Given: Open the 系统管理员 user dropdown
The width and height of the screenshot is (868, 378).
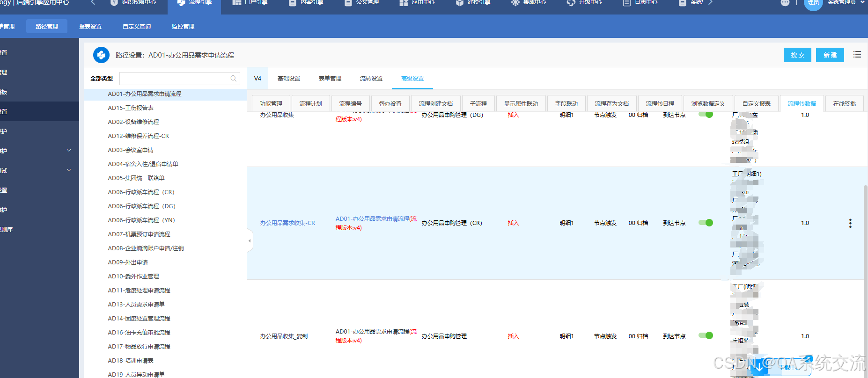Looking at the screenshot, I should click(846, 3).
